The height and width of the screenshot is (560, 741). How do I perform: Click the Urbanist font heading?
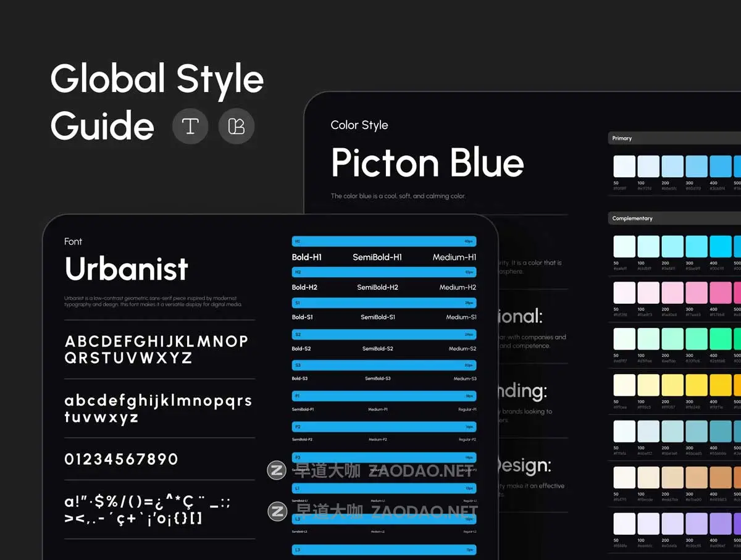point(127,269)
